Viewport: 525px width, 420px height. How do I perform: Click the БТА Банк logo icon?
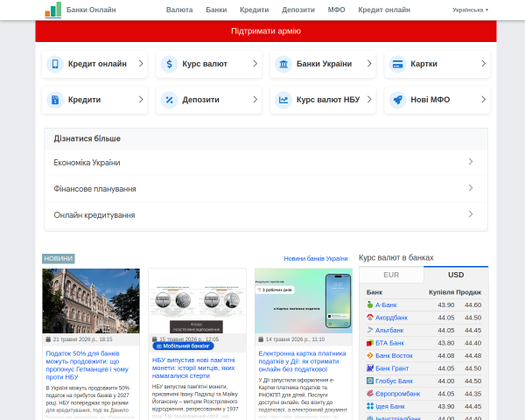[369, 343]
